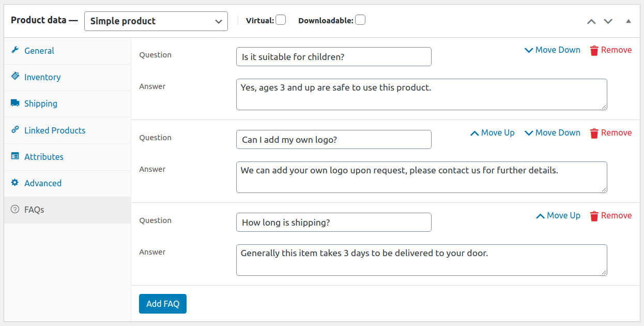The image size is (644, 326).
Task: Remove the children suitability FAQ
Action: coord(611,50)
